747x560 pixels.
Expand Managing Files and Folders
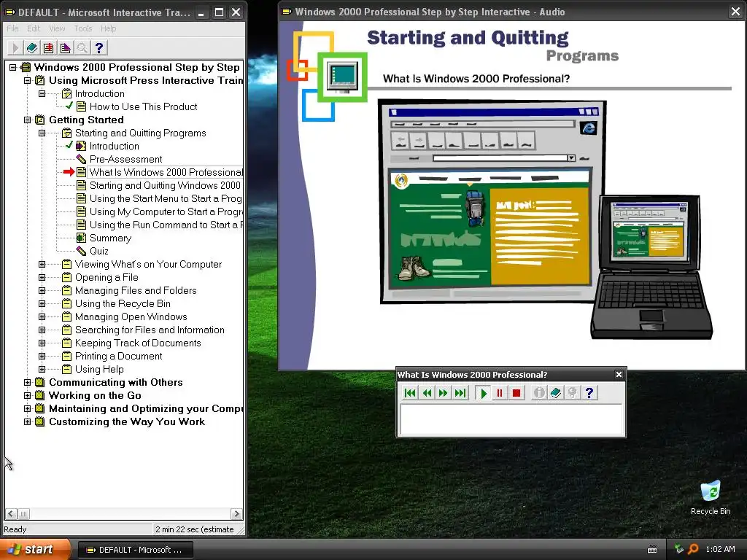pyautogui.click(x=42, y=290)
